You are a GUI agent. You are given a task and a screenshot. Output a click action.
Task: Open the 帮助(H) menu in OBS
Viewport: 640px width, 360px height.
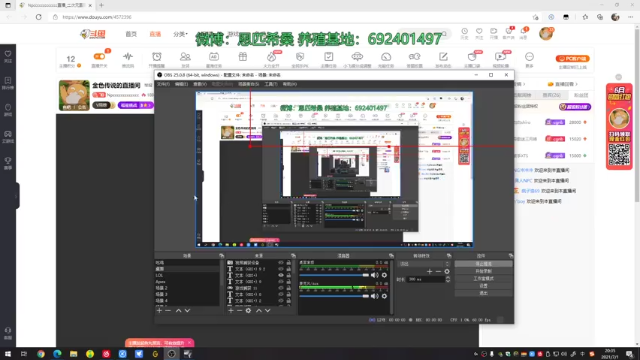289,84
